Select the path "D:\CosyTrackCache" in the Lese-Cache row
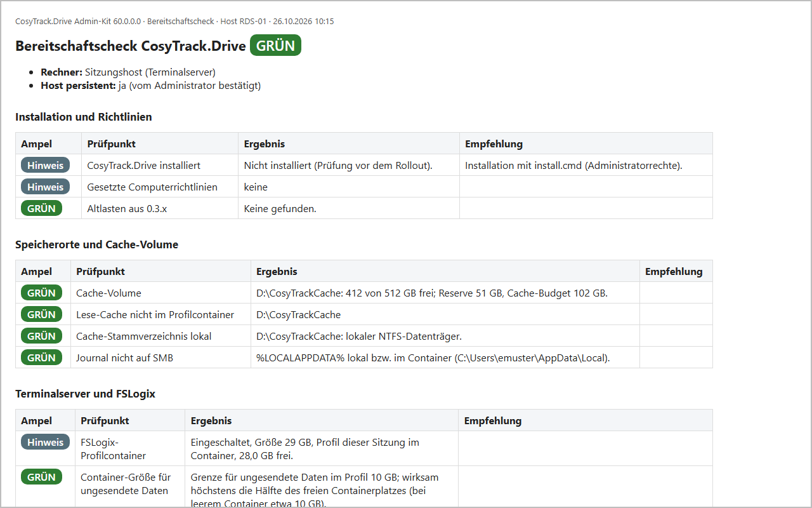Image resolution: width=812 pixels, height=508 pixels. click(298, 315)
